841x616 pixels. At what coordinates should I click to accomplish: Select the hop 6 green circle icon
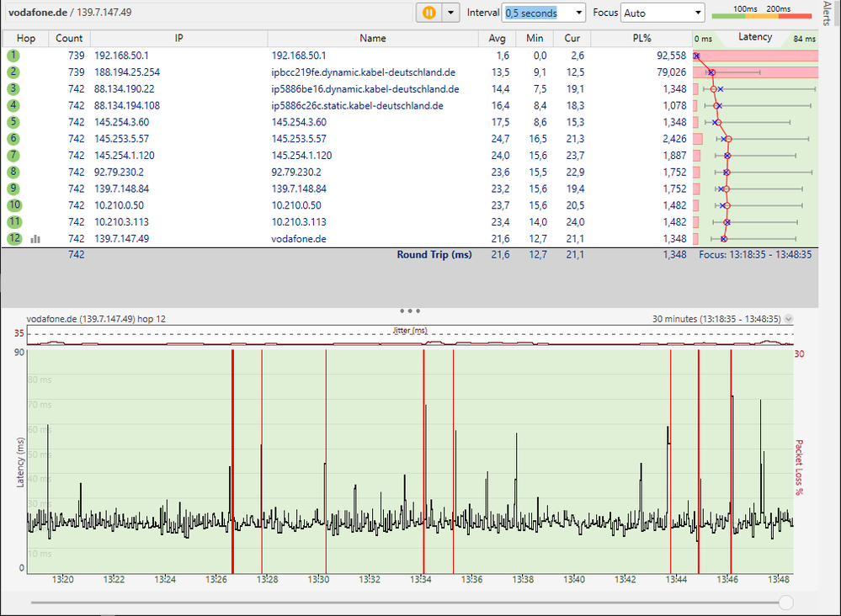[13, 138]
